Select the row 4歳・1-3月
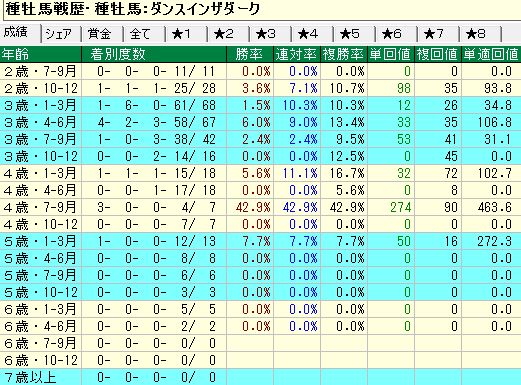Image resolution: width=521 pixels, height=385 pixels. pyautogui.click(x=260, y=173)
